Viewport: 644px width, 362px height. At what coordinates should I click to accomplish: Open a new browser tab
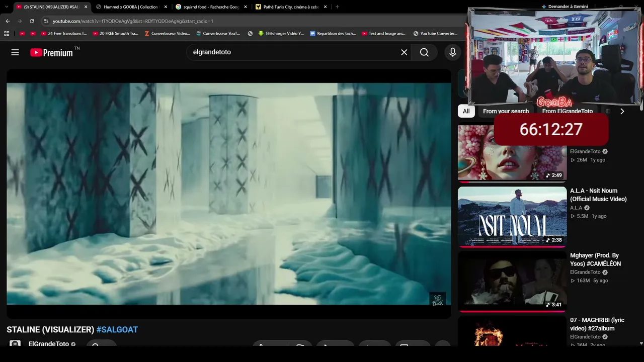pos(337,7)
